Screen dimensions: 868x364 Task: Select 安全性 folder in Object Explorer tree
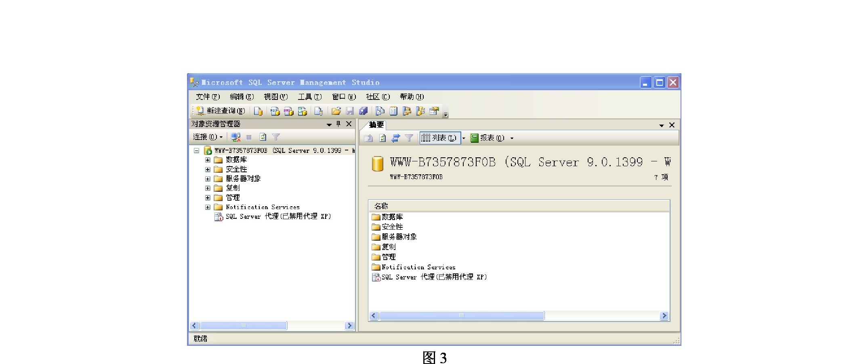click(236, 169)
